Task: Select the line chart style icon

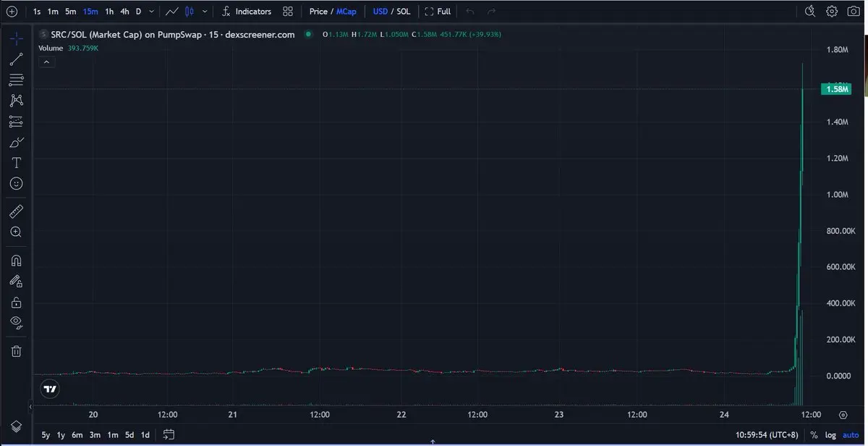Action: pos(172,12)
